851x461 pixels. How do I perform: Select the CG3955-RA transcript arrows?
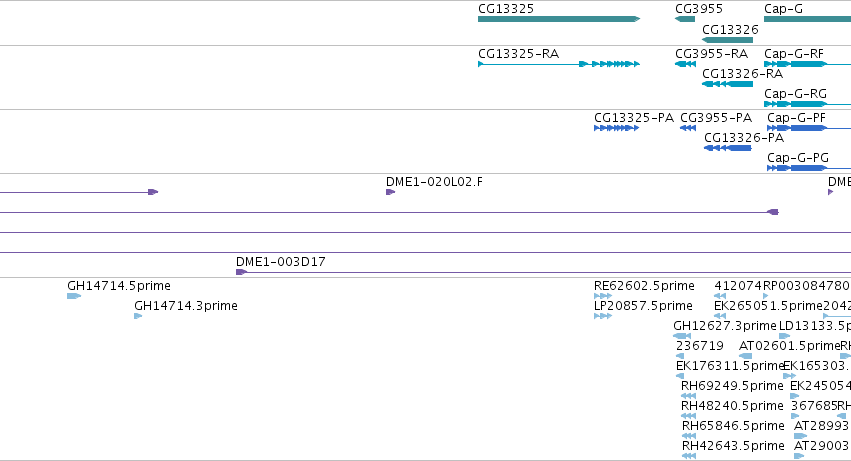pyautogui.click(x=685, y=64)
